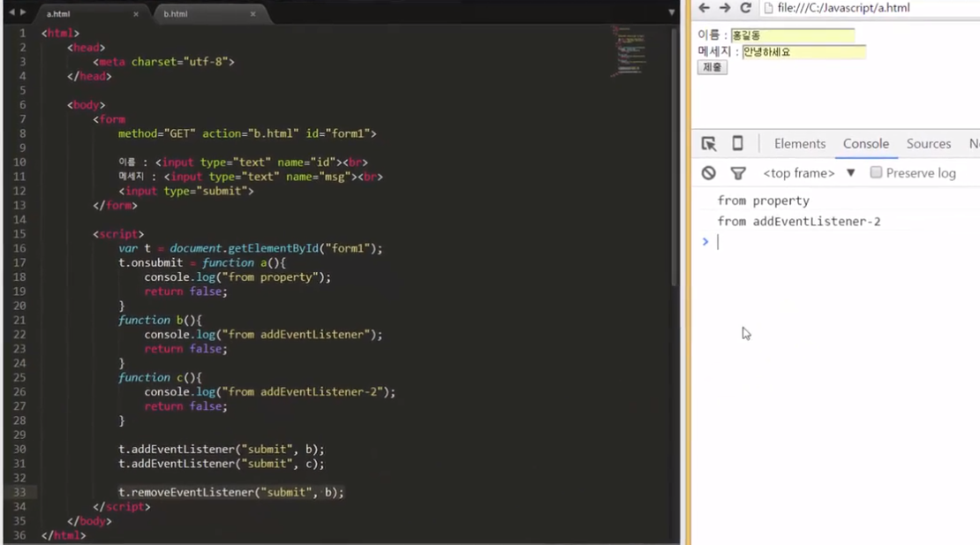This screenshot has width=980, height=545.
Task: Click the method="GET" action line
Action: [x=247, y=133]
